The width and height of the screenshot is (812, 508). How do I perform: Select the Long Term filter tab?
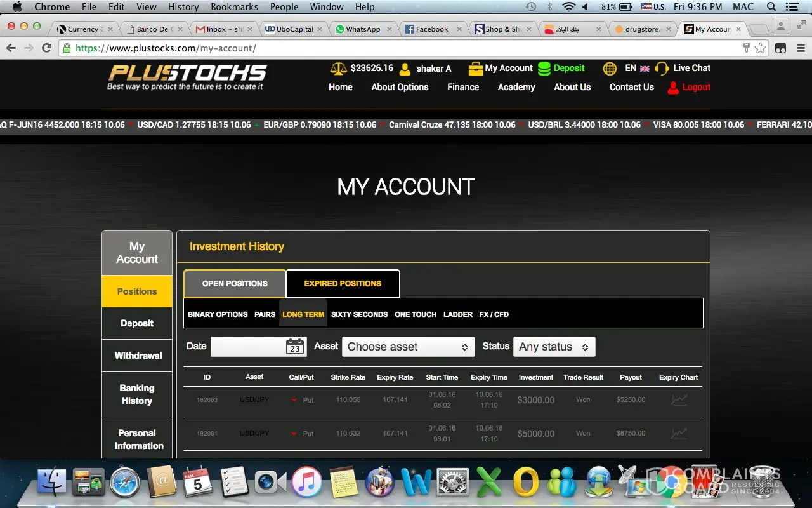click(303, 314)
